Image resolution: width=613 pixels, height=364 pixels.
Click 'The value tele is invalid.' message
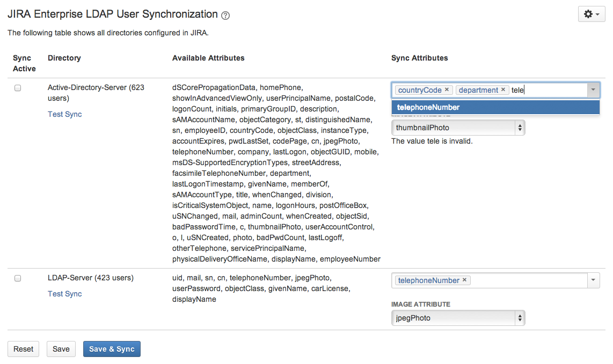pyautogui.click(x=432, y=141)
